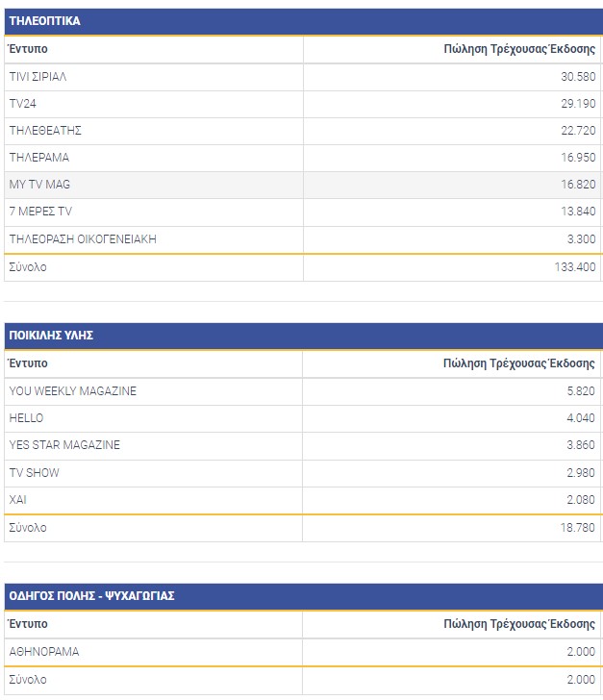Click the ΠΟΙΚΙΛΗΣ ΥΛΗΣ section header
Viewport: 603px width, 700px height.
pyautogui.click(x=51, y=336)
